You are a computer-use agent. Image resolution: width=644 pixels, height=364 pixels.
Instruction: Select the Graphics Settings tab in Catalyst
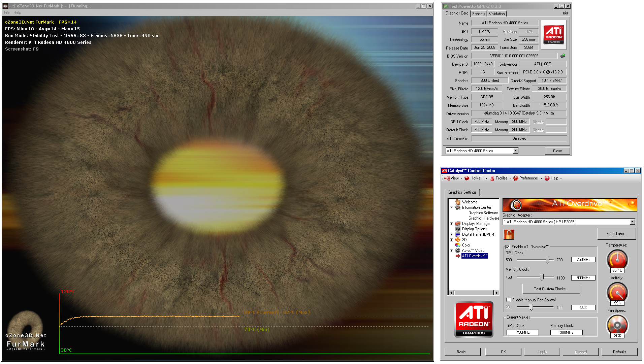[x=462, y=192]
